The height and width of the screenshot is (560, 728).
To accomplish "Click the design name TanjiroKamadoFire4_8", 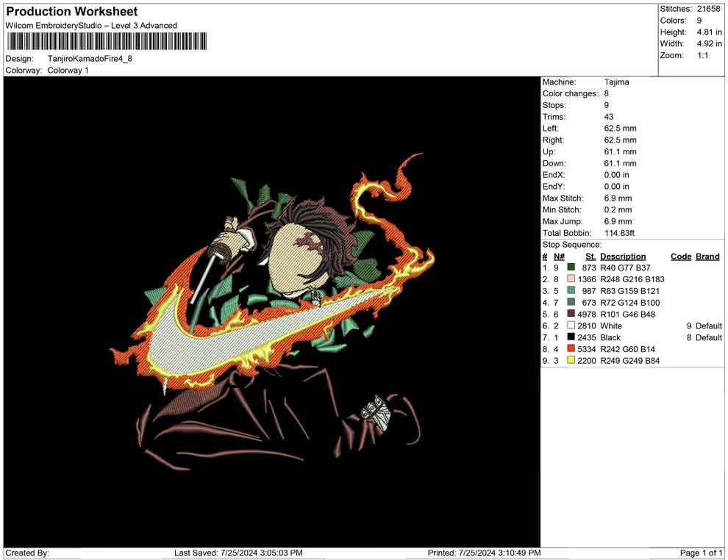I will [90, 59].
